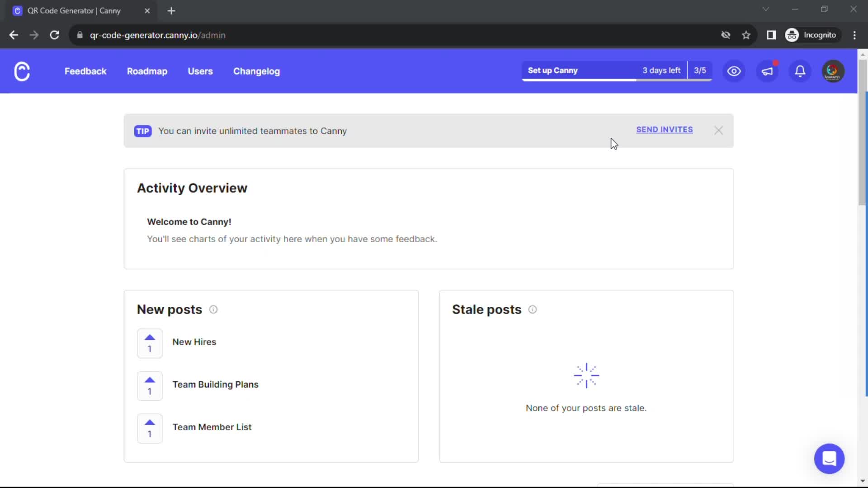Upvote the Team Building Plans post
Screen dimensions: 868x488
150,385
